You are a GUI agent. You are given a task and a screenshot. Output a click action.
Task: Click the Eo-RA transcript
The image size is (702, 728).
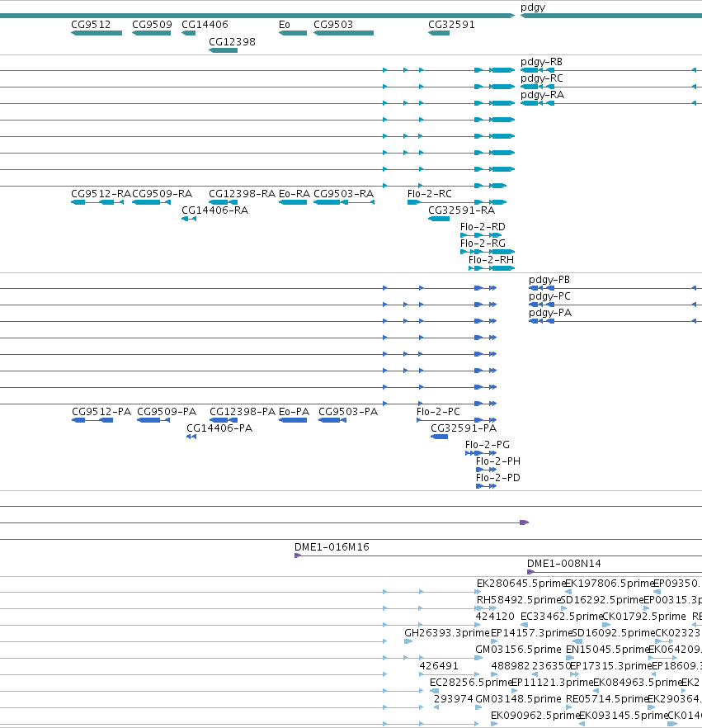pyautogui.click(x=293, y=202)
